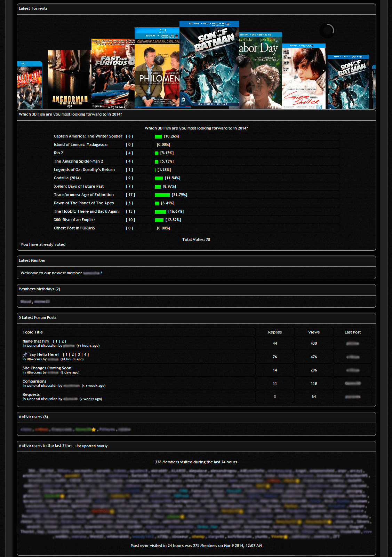Viewport: 392px width, 557px height.
Task: Open HDAccess forum under Site Changes Coming Soon!
Action: pyautogui.click(x=34, y=372)
